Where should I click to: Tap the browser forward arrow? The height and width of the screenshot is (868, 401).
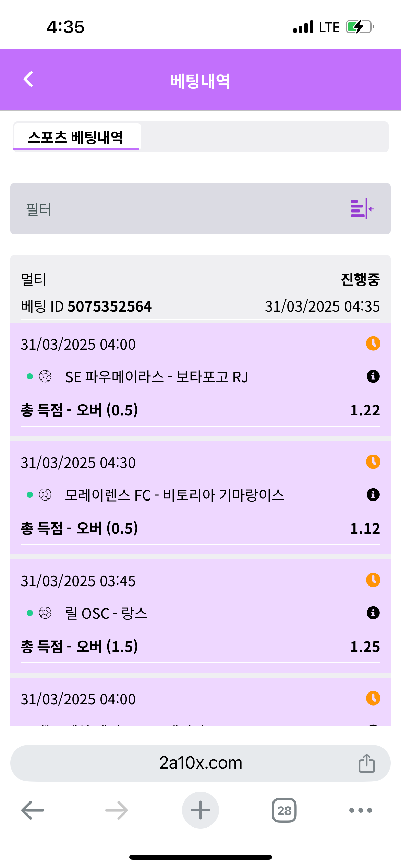click(x=117, y=810)
